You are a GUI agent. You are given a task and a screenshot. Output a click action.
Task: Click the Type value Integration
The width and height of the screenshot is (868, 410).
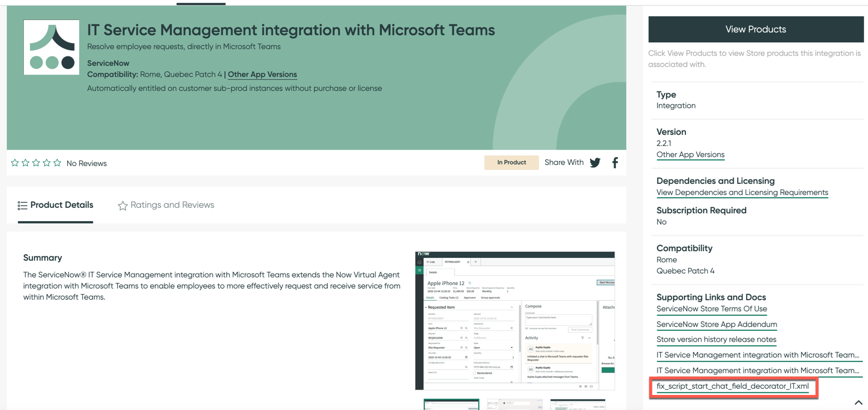676,106
